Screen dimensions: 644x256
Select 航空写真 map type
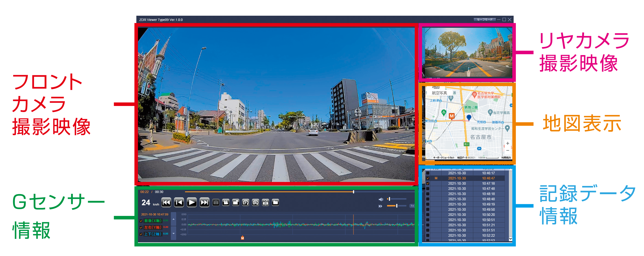click(439, 93)
